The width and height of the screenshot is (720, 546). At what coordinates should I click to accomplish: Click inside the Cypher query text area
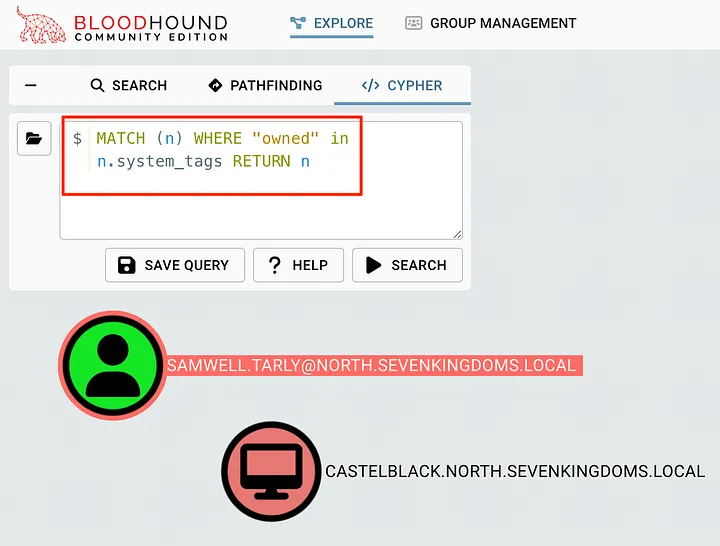261,180
